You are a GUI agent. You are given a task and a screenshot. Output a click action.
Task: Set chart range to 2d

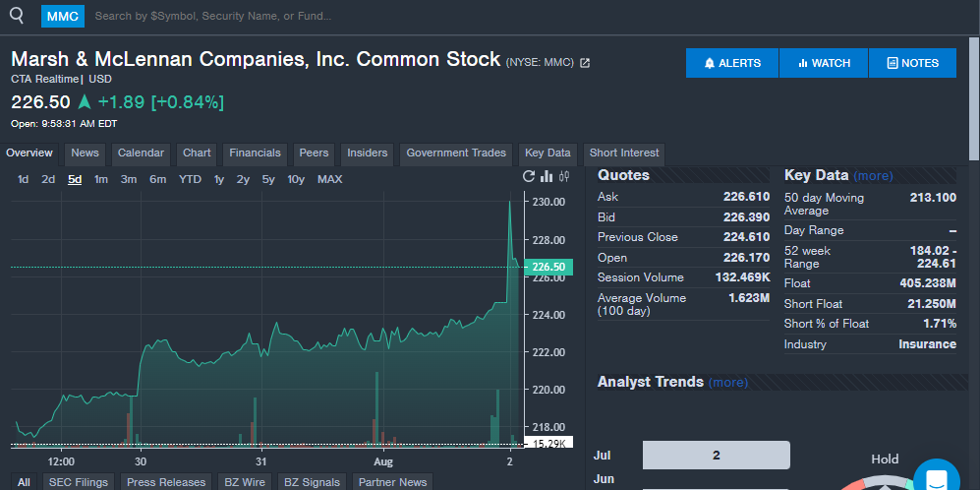48,180
